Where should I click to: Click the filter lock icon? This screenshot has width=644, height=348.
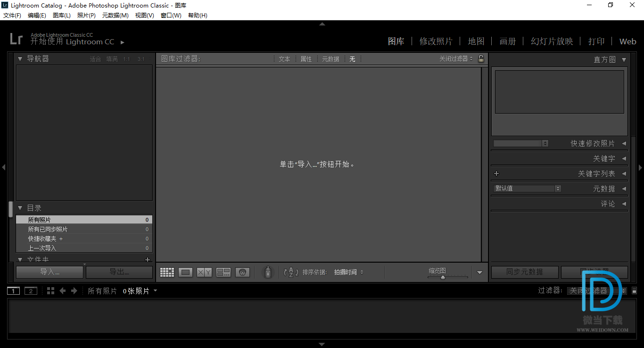[481, 58]
